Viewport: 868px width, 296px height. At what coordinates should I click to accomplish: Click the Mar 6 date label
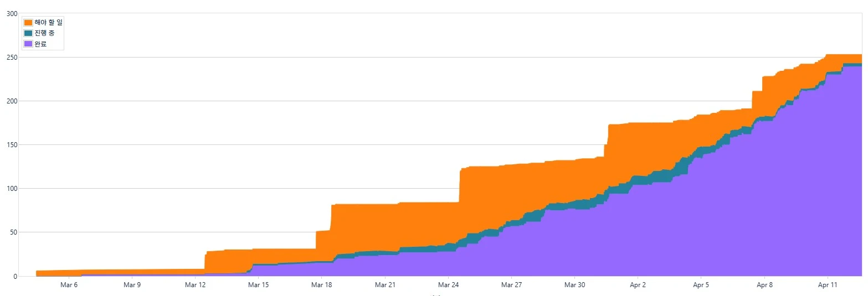[x=69, y=285]
